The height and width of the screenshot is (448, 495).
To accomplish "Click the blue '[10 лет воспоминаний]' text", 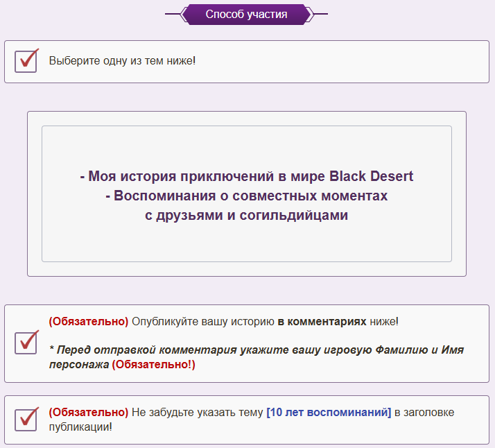I will [329, 413].
